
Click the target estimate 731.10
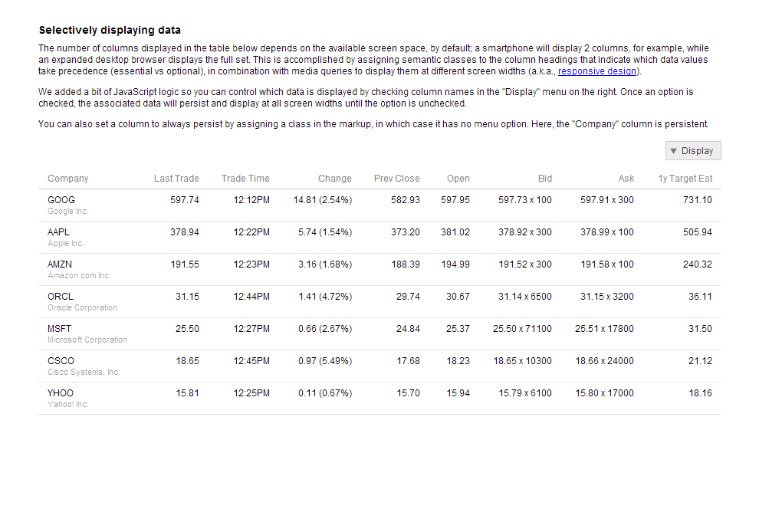(x=698, y=200)
